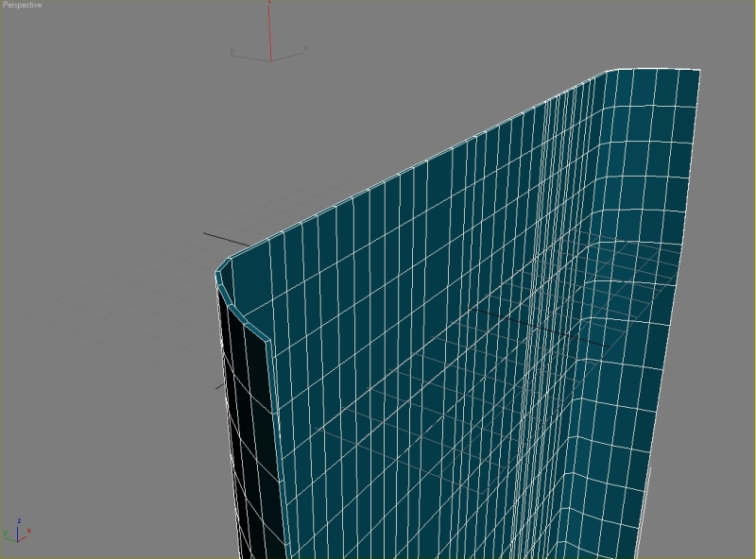Click the dense vertical edge loop cluster

pos(539,283)
